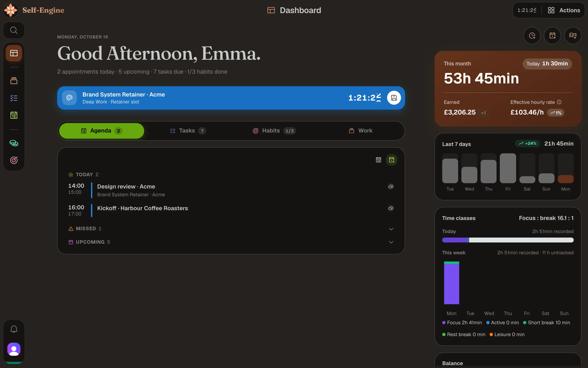Click the add appointment calendar-plus icon top right
Image resolution: width=588 pixels, height=368 pixels.
552,36
